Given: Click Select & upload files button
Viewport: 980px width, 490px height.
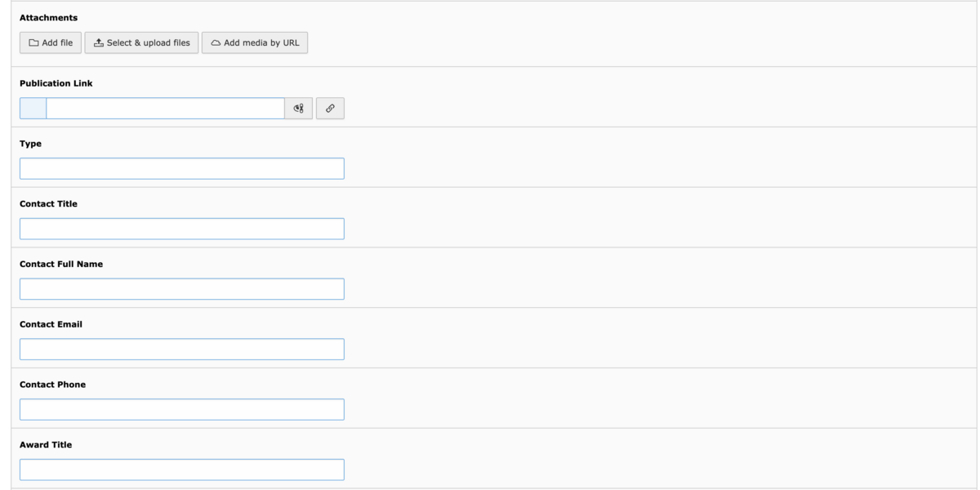Looking at the screenshot, I should click(x=141, y=43).
